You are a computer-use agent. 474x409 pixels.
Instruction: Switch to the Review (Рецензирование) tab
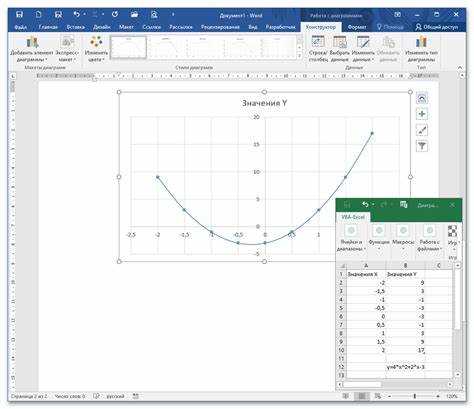pyautogui.click(x=220, y=27)
